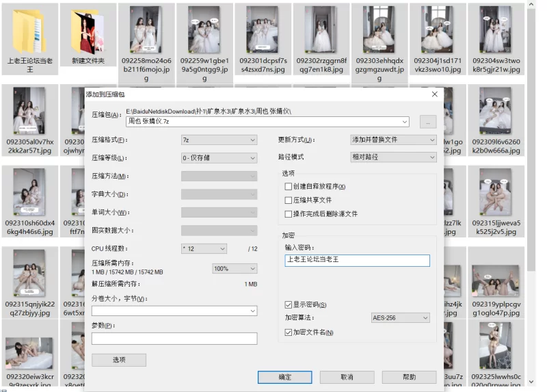Uncheck 显示密码 option
Viewport: 547px width, 392px height.
(x=288, y=304)
